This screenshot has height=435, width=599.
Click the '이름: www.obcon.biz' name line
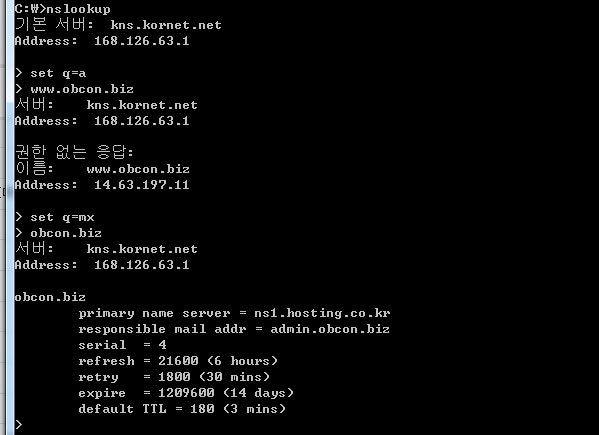point(102,168)
